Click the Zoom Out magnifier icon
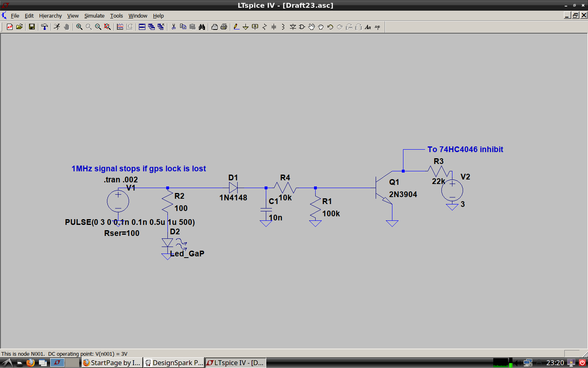 pyautogui.click(x=98, y=27)
